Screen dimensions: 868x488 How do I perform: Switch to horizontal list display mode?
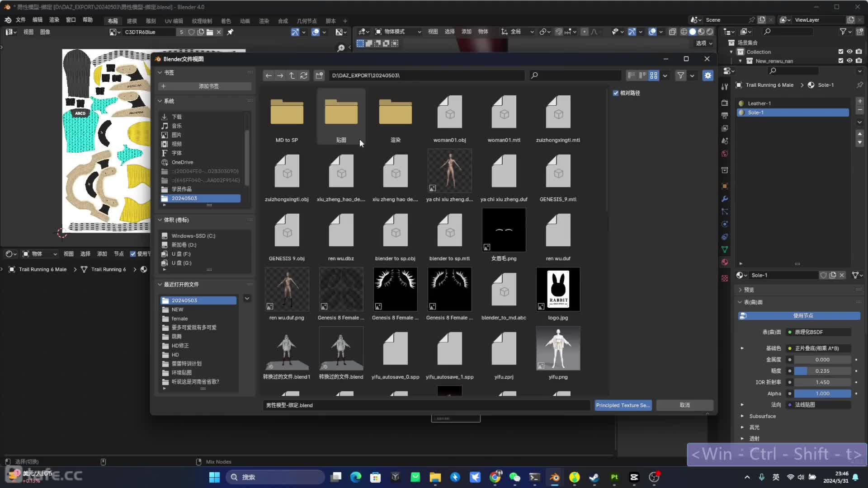pos(642,75)
